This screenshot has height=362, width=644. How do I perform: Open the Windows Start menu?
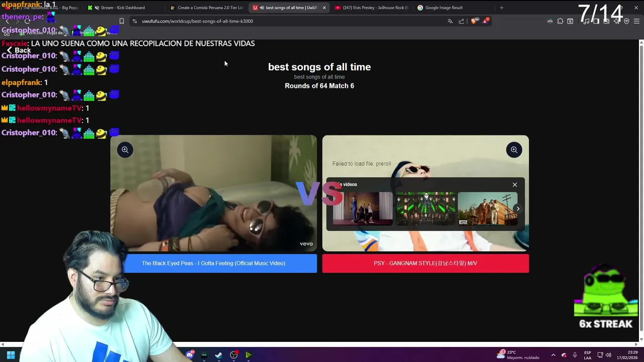(11, 355)
